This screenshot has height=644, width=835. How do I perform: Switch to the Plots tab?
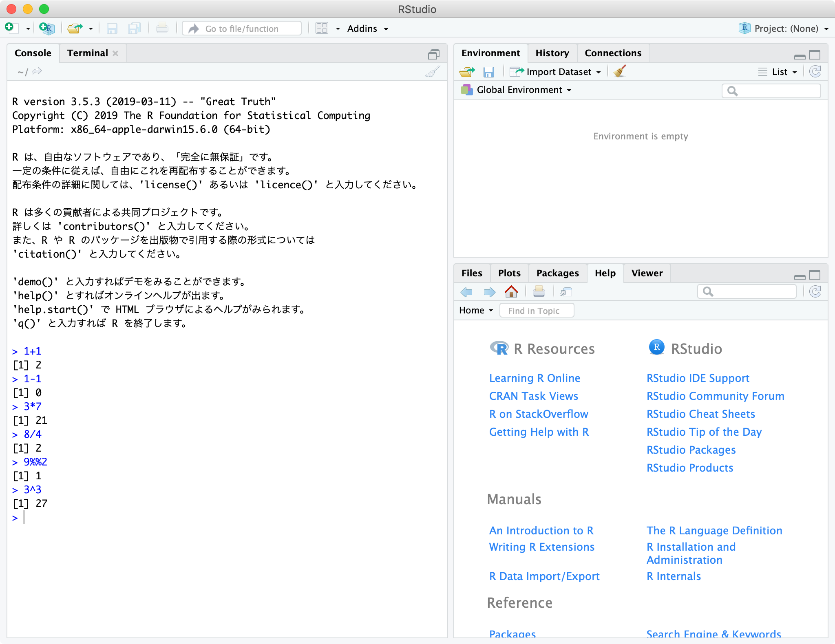click(509, 273)
